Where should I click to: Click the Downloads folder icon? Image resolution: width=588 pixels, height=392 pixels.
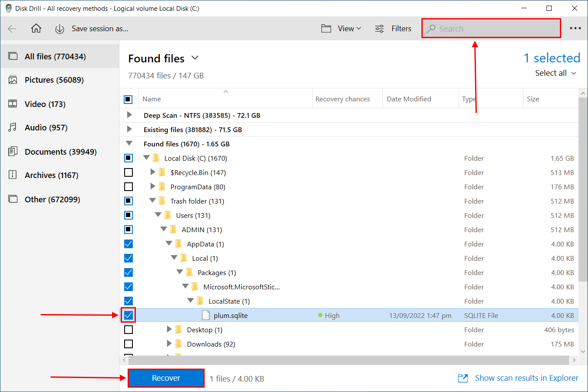179,344
